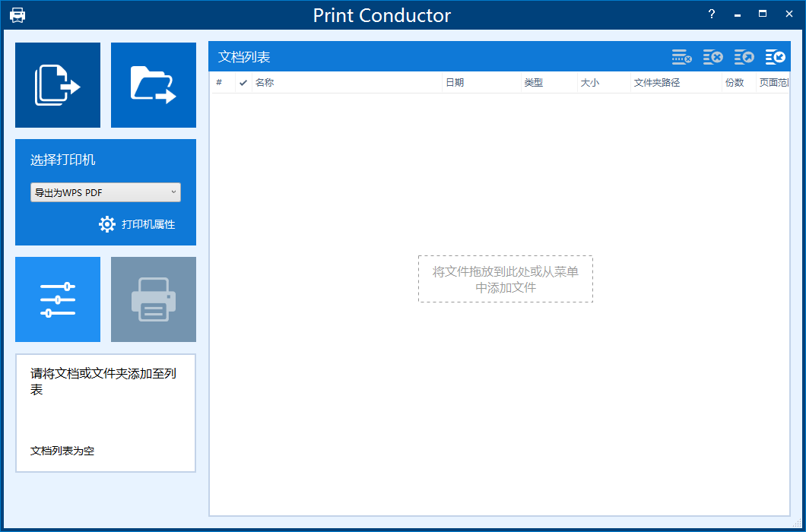
Task: Sort by the 大小 column header
Action: [x=604, y=83]
